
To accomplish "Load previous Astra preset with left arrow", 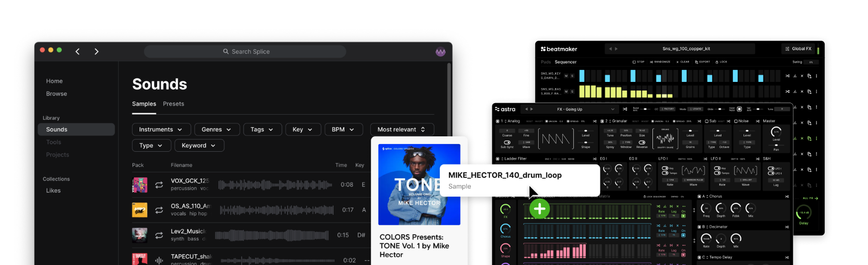I will 526,109.
